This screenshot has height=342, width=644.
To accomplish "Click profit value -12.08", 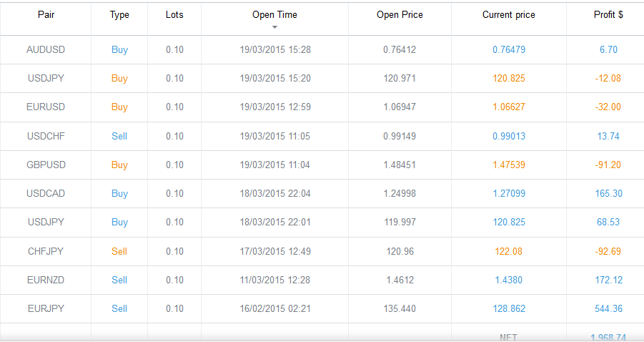I will coord(608,78).
